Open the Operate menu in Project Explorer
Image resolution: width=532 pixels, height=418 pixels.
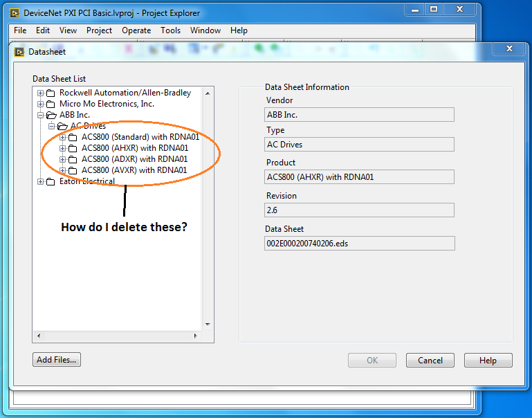[x=136, y=30]
